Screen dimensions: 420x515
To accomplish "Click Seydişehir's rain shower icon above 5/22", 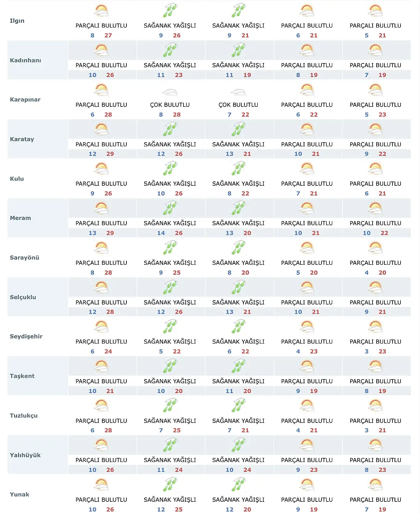I will pyautogui.click(x=170, y=327).
